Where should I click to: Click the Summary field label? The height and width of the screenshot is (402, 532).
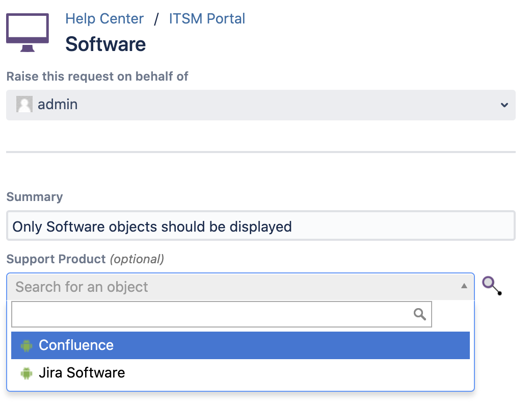point(35,197)
